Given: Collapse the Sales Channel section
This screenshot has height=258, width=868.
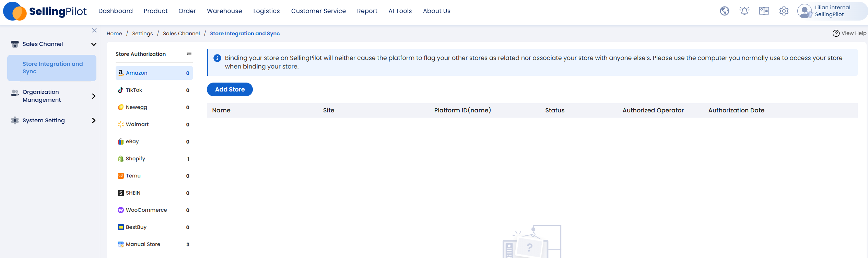Looking at the screenshot, I should [x=94, y=44].
